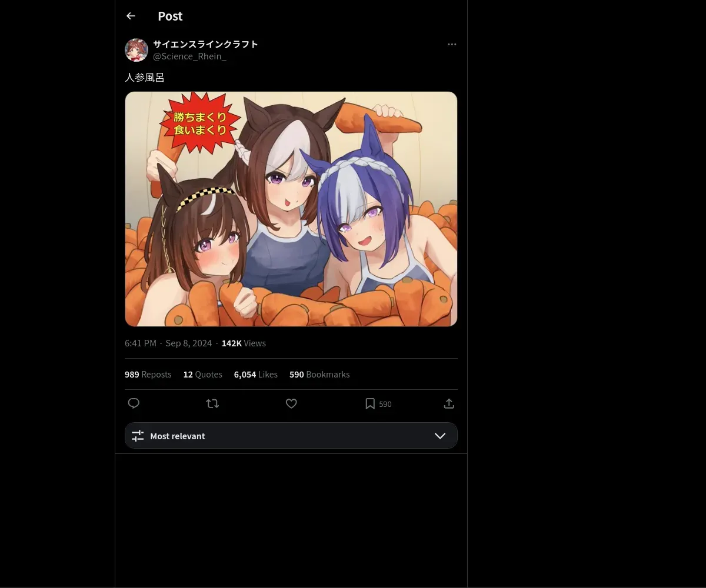Open the 12 Quotes list
The height and width of the screenshot is (588, 706).
point(203,375)
